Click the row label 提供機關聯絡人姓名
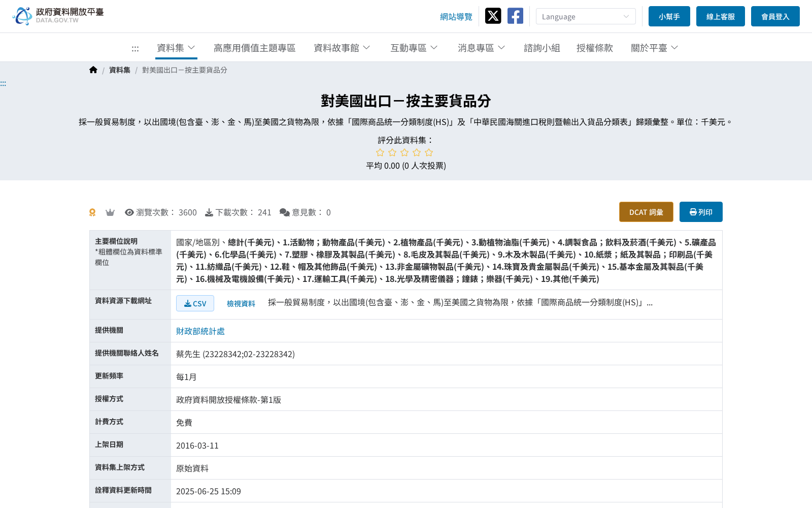The height and width of the screenshot is (508, 812). [x=127, y=353]
